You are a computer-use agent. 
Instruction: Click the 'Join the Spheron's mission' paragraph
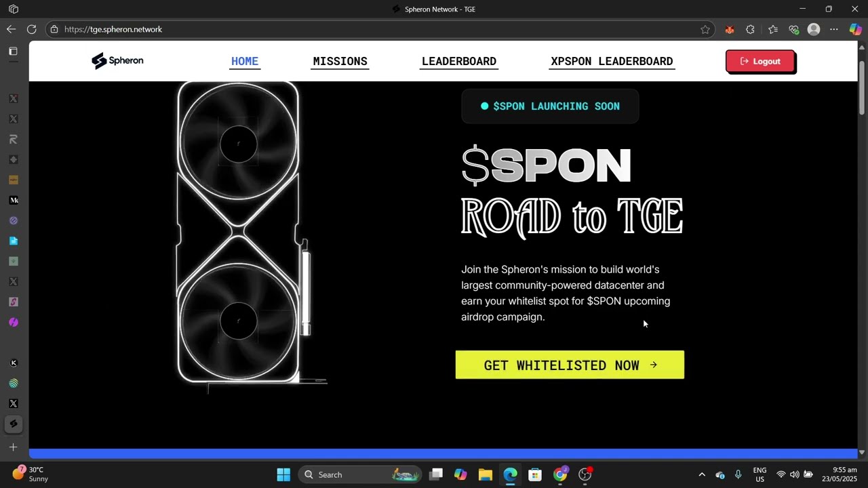[566, 293]
